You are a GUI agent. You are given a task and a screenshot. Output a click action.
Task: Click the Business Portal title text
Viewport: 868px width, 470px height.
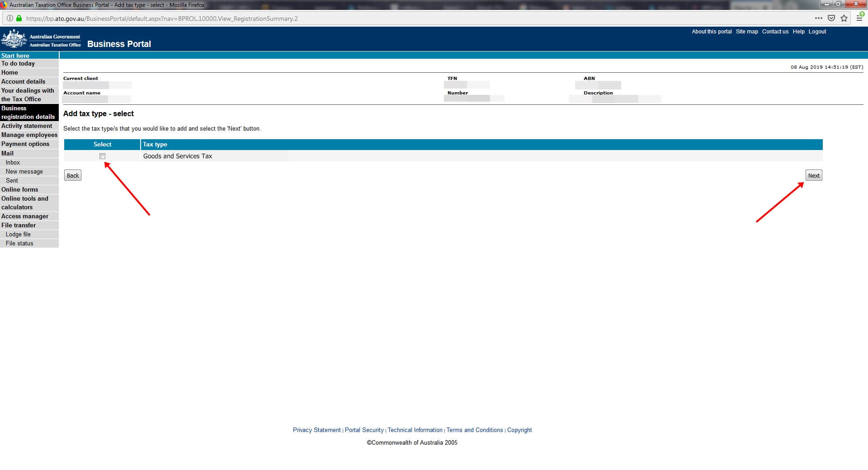point(119,44)
